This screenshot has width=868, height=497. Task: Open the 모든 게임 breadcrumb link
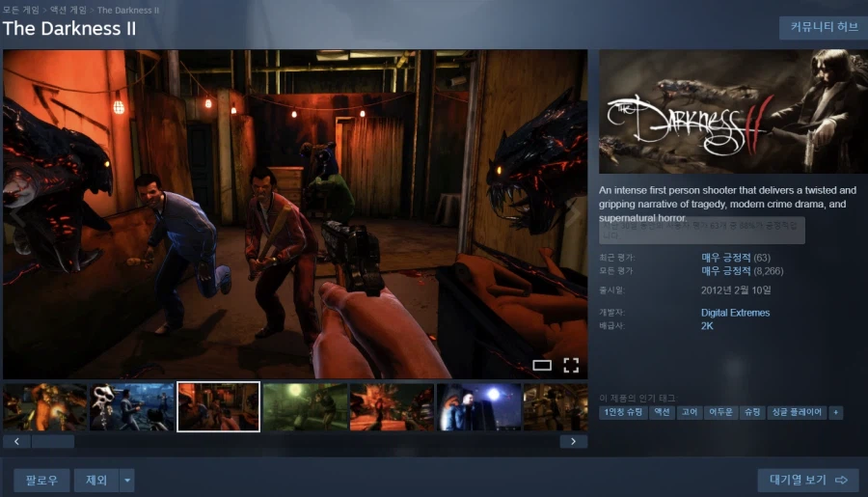click(x=21, y=10)
